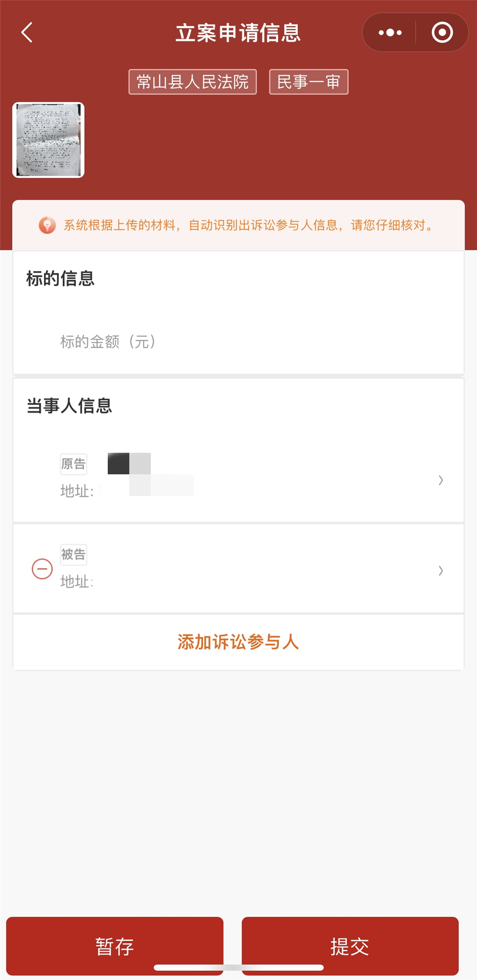The width and height of the screenshot is (477, 980).
Task: Expand the 被告 party details chevron
Action: (441, 570)
